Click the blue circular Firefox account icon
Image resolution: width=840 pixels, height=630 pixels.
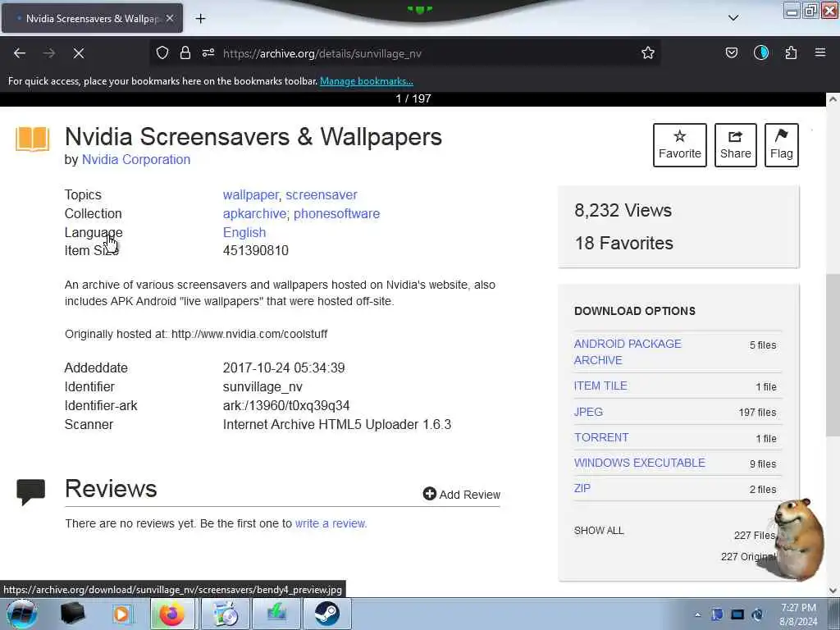coord(760,52)
